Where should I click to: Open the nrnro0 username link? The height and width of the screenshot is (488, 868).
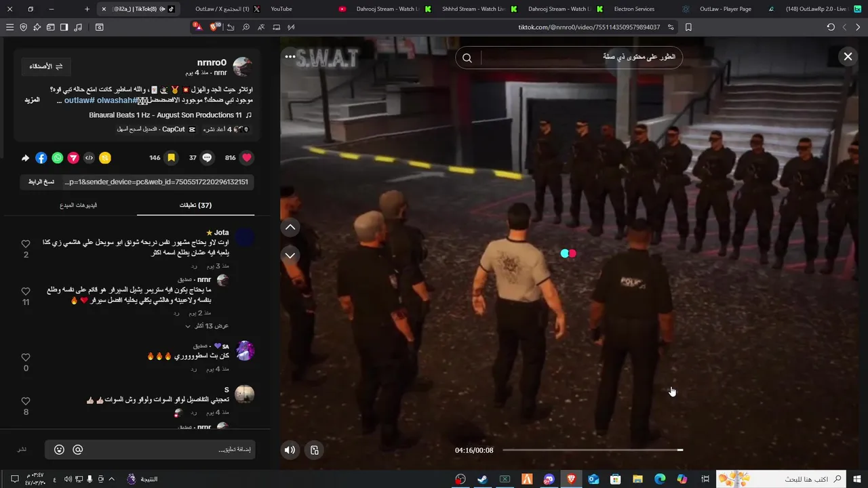click(x=212, y=62)
